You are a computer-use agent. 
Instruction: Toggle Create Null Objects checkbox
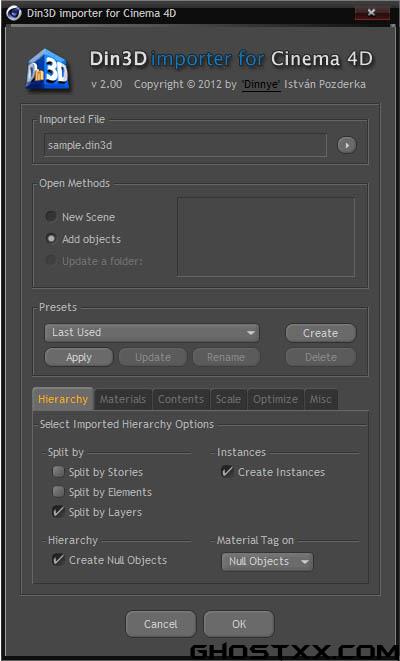click(x=58, y=560)
